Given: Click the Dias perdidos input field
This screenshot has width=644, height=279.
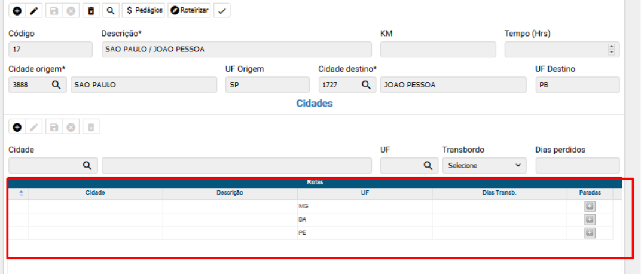Looking at the screenshot, I should (577, 166).
